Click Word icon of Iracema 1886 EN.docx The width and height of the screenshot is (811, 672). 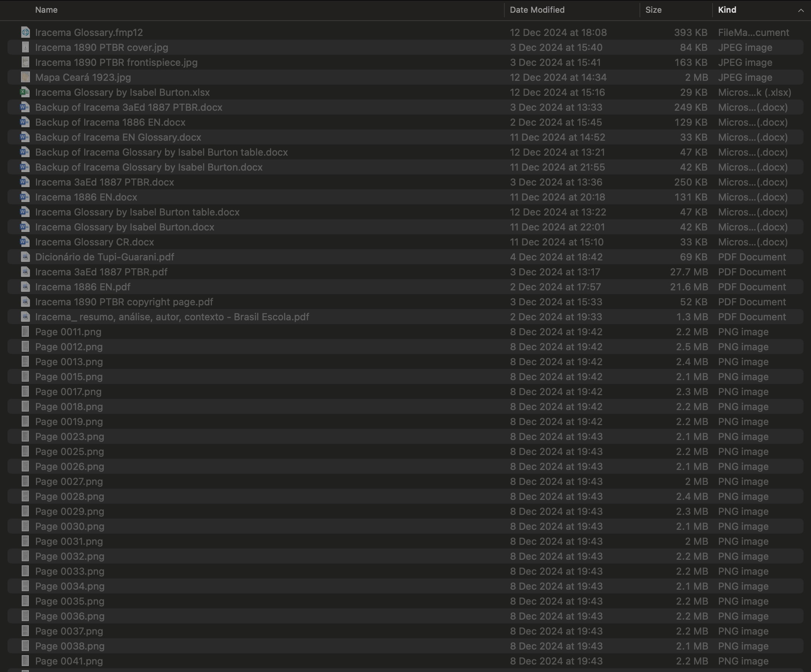point(25,197)
